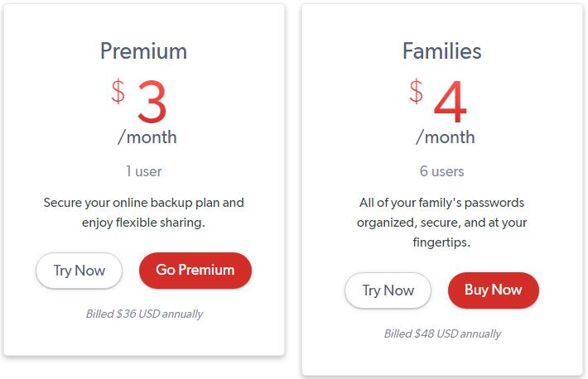Viewport: 588px width, 379px height.
Task: Click the '1 user' label
Action: click(x=143, y=171)
